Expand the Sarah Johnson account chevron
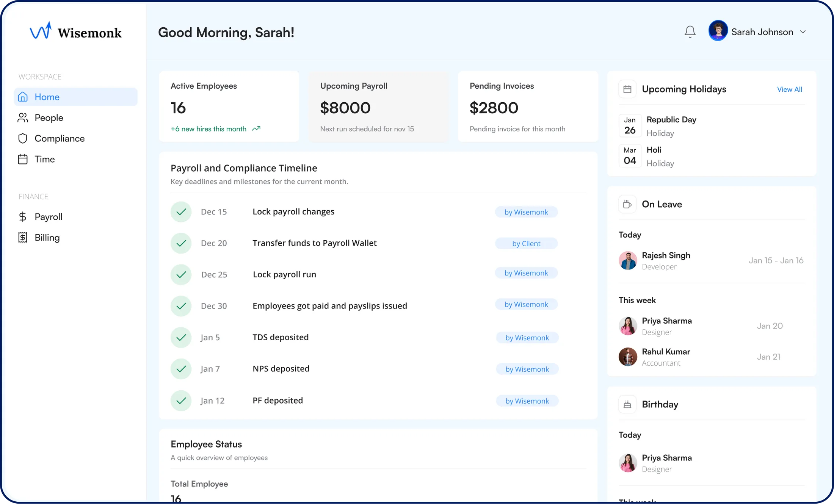 803,32
